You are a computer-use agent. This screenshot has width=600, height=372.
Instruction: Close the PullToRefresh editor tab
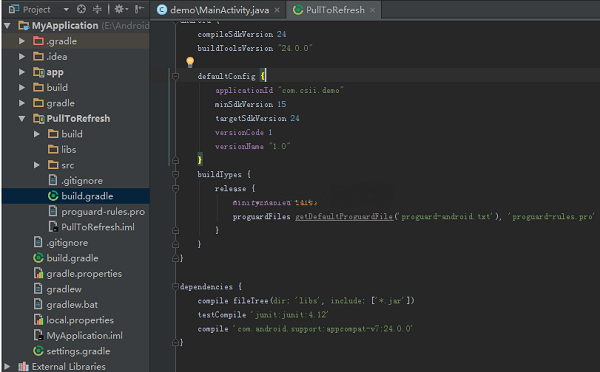pos(372,10)
